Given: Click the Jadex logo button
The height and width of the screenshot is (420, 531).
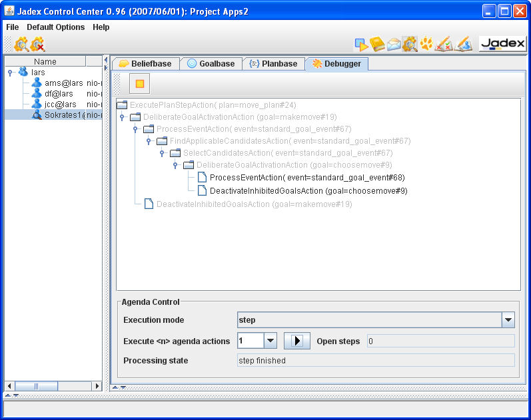Looking at the screenshot, I should pyautogui.click(x=503, y=44).
